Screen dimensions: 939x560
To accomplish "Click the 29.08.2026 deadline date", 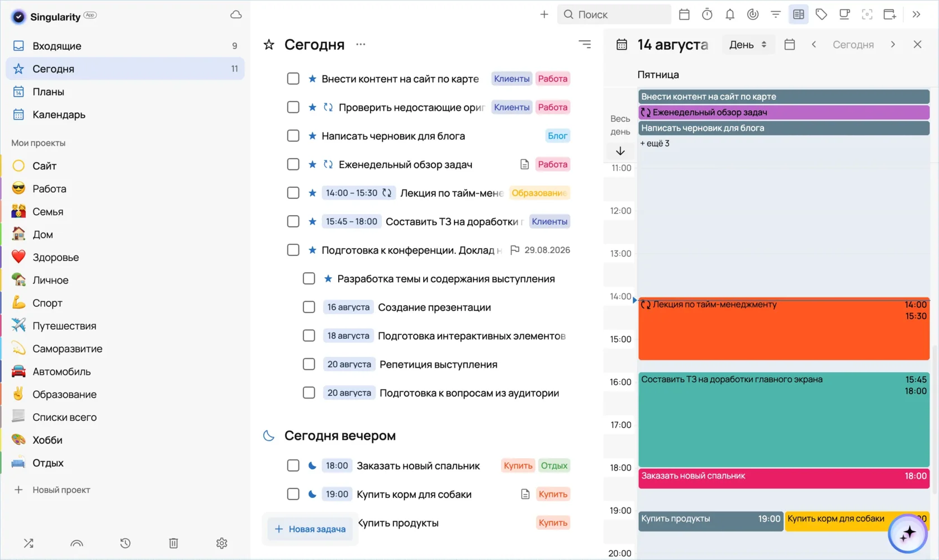I will click(540, 250).
